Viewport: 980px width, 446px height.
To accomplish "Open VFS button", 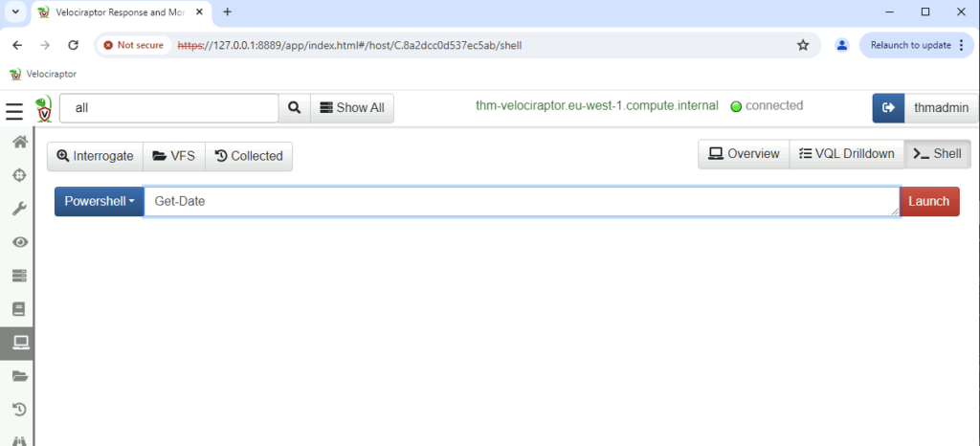I will point(174,156).
